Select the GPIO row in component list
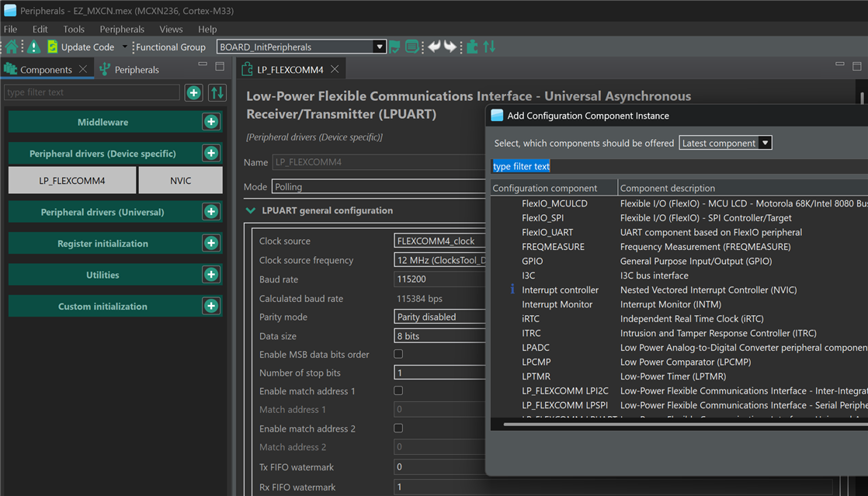This screenshot has width=868, height=496. (x=679, y=261)
